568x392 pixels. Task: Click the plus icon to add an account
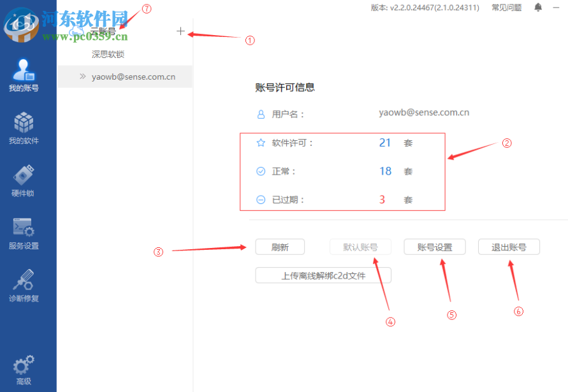180,31
